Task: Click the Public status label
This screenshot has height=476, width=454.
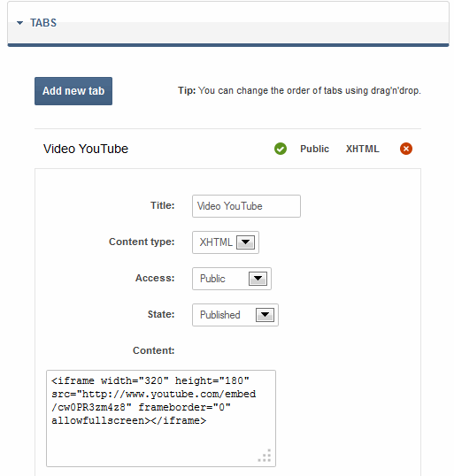Action: 314,149
